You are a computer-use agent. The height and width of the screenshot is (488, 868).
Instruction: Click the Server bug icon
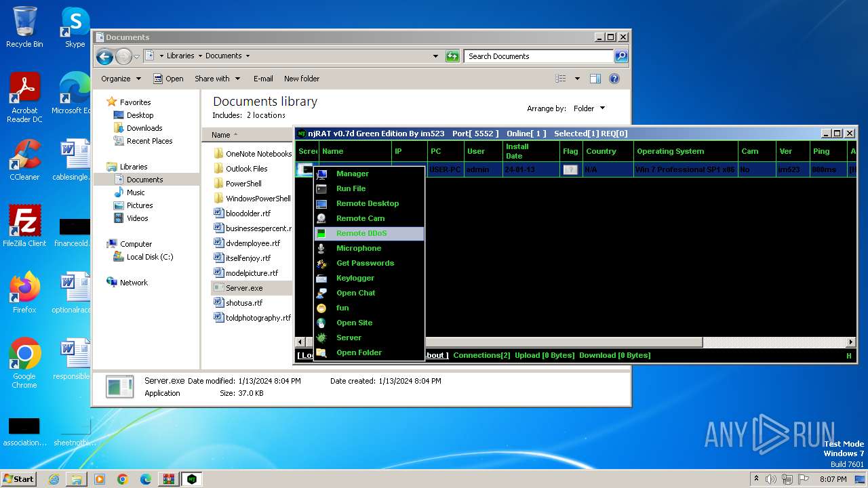pyautogui.click(x=321, y=338)
